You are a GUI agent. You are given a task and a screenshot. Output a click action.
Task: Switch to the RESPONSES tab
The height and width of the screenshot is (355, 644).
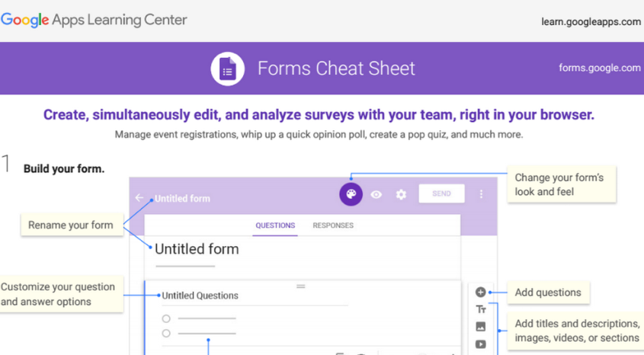[333, 225]
